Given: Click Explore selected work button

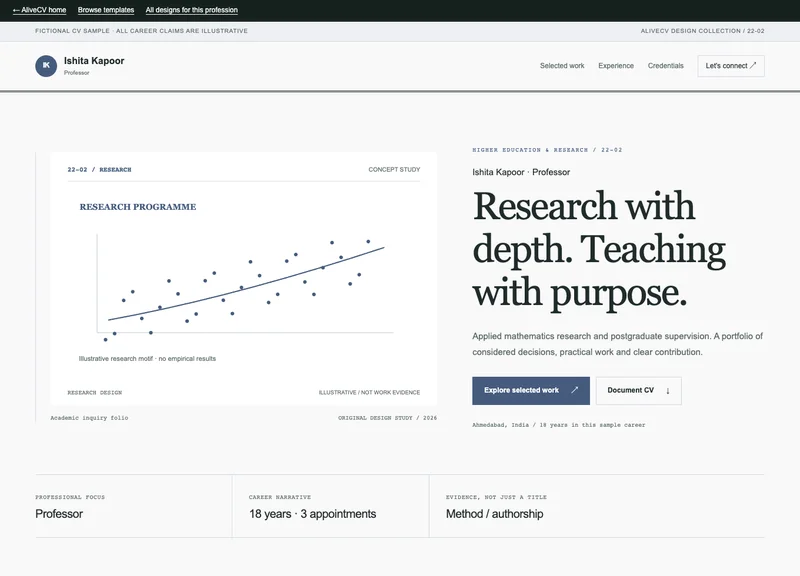Looking at the screenshot, I should tap(531, 390).
